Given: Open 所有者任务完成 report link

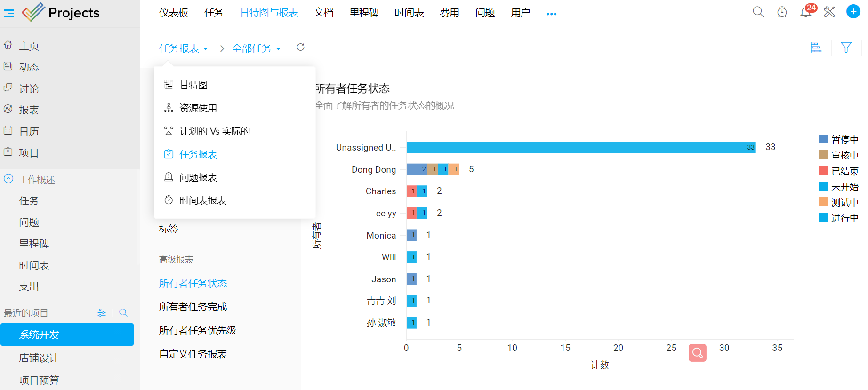Looking at the screenshot, I should pyautogui.click(x=193, y=307).
